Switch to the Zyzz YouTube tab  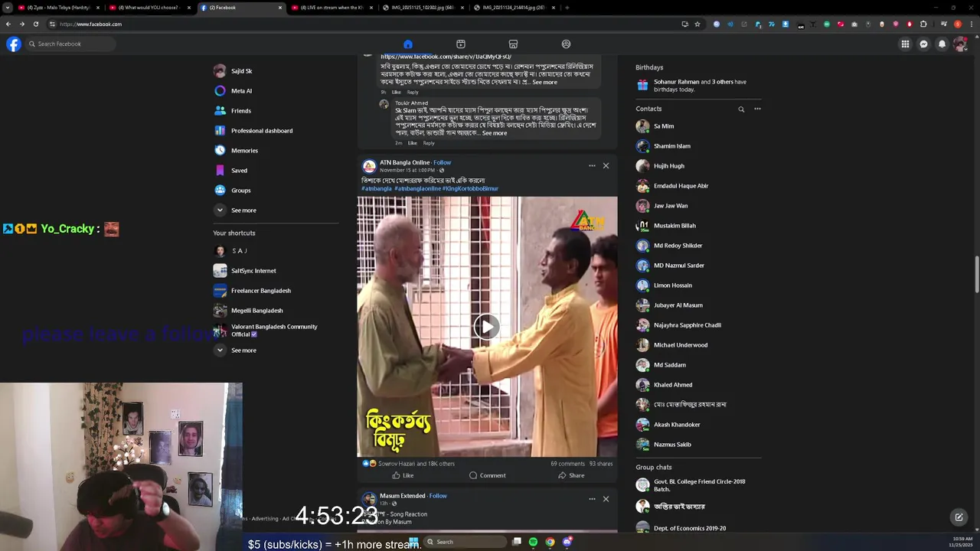tap(60, 8)
